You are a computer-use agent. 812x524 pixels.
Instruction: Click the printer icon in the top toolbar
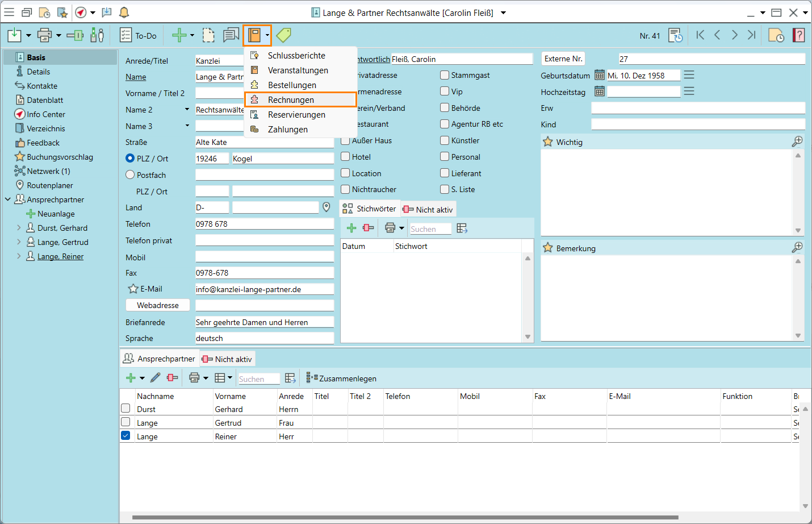tap(44, 35)
